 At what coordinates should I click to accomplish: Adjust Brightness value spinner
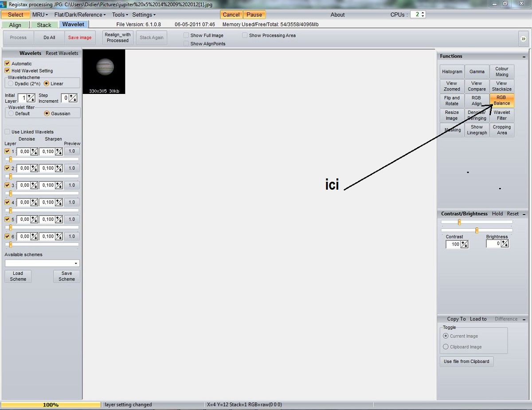point(505,244)
